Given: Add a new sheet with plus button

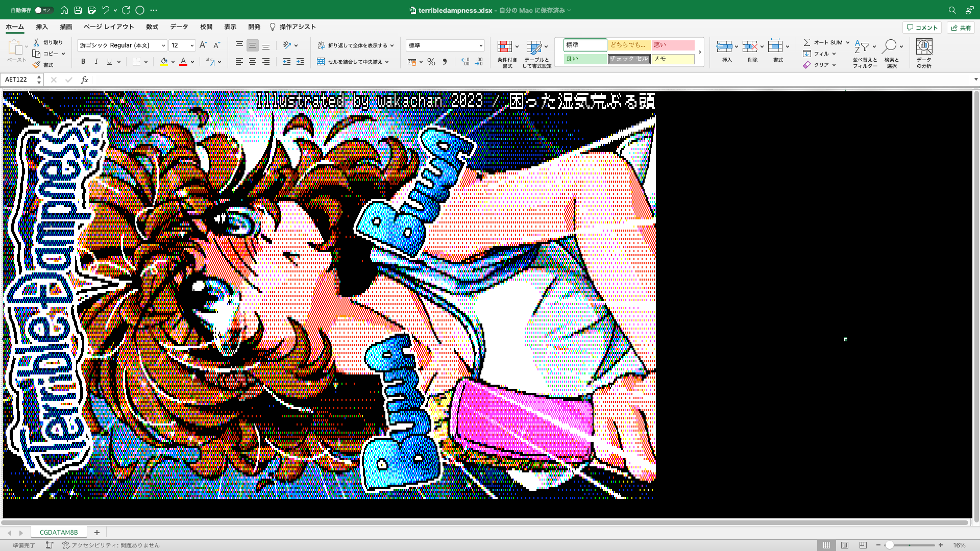Looking at the screenshot, I should 97,532.
